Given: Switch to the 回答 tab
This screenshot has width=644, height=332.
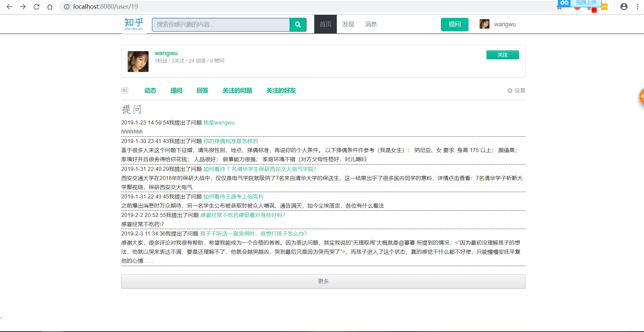Looking at the screenshot, I should [x=202, y=90].
